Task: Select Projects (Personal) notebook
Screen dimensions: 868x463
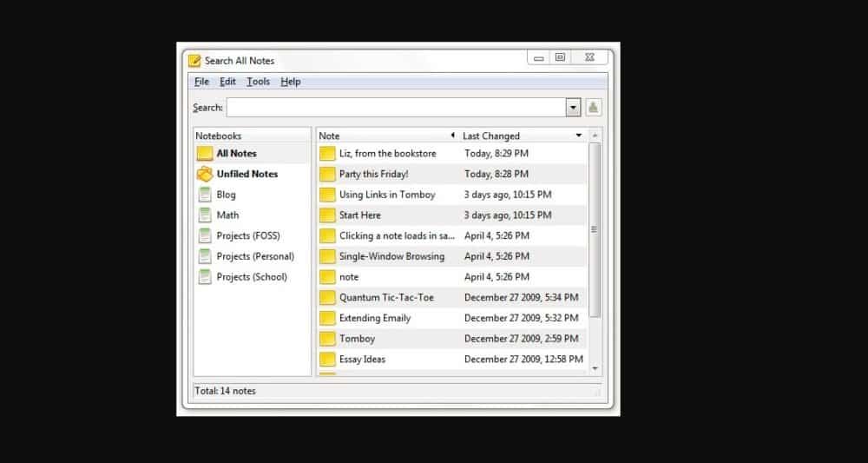Action: click(254, 256)
